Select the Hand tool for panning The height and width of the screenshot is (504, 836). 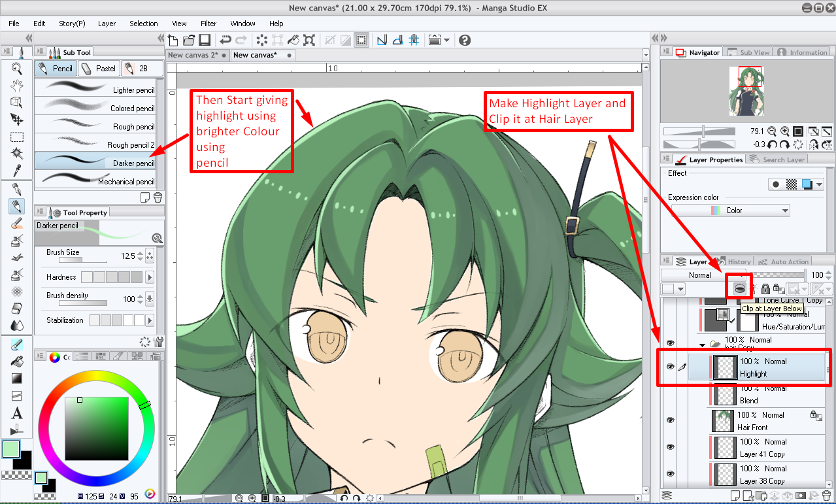(16, 85)
